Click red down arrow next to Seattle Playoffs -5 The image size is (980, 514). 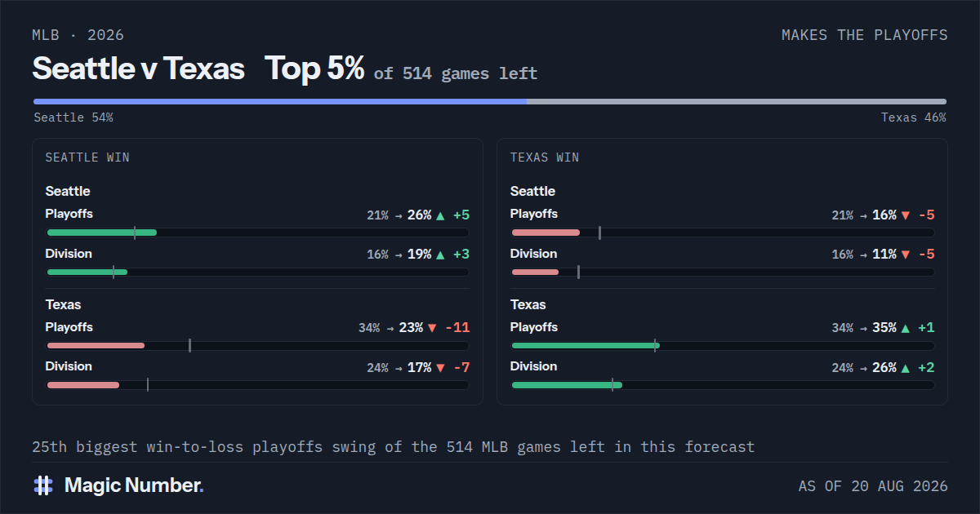tap(906, 215)
